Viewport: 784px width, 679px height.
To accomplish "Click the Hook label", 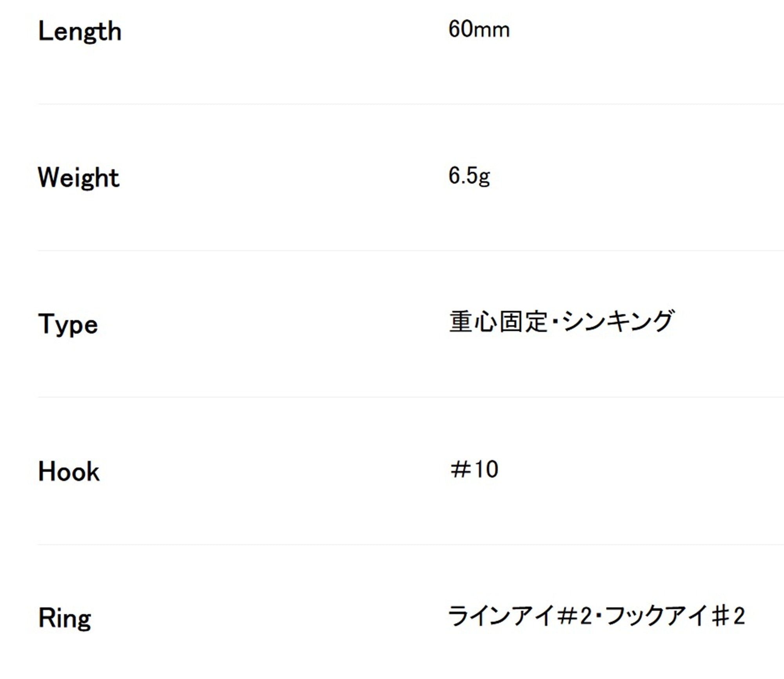I will click(x=69, y=471).
